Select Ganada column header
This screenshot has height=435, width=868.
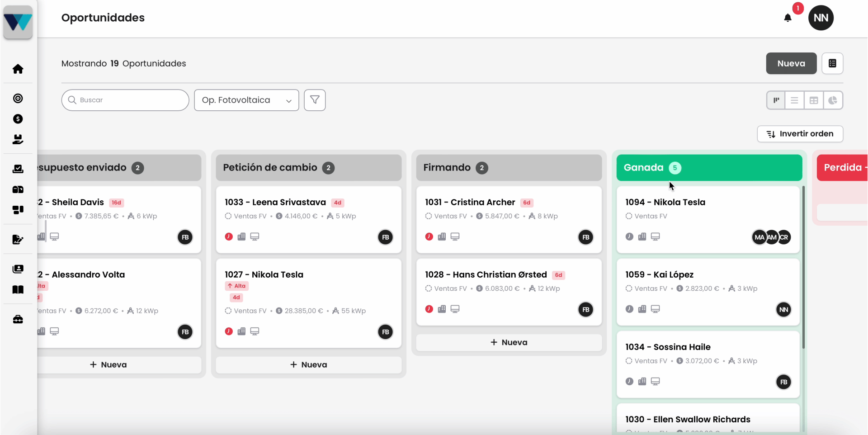(709, 168)
